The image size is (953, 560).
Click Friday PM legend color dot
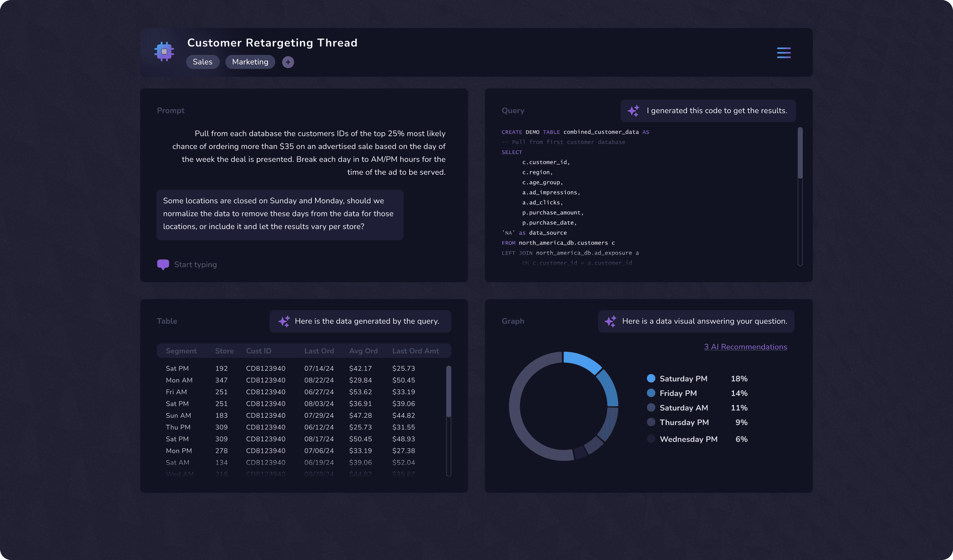(x=651, y=393)
